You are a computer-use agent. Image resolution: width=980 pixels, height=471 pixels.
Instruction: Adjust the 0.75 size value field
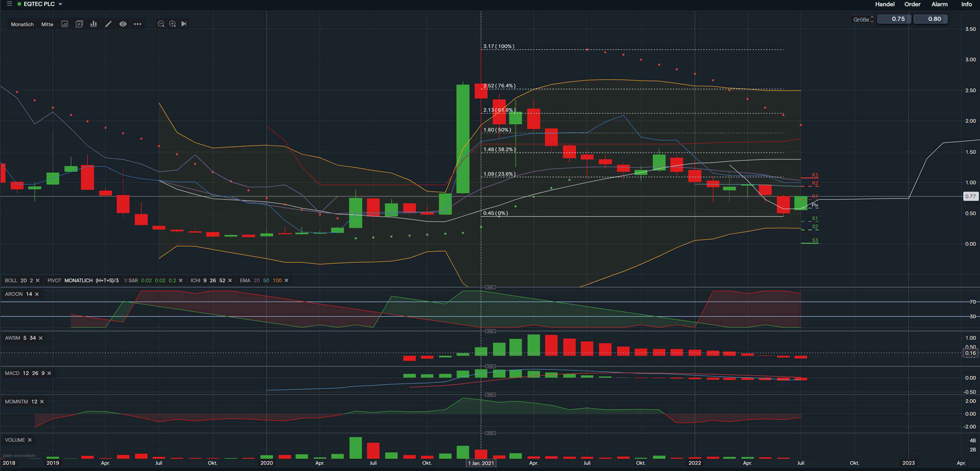pos(894,19)
